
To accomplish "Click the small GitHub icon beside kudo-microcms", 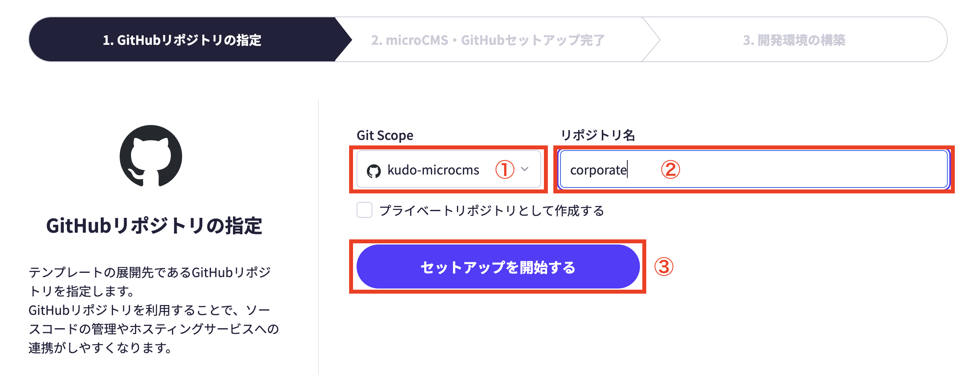I will click(x=374, y=171).
